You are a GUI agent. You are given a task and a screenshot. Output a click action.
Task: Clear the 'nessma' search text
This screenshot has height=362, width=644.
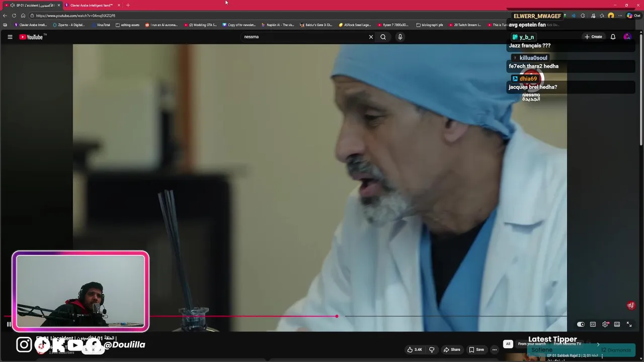(x=371, y=37)
